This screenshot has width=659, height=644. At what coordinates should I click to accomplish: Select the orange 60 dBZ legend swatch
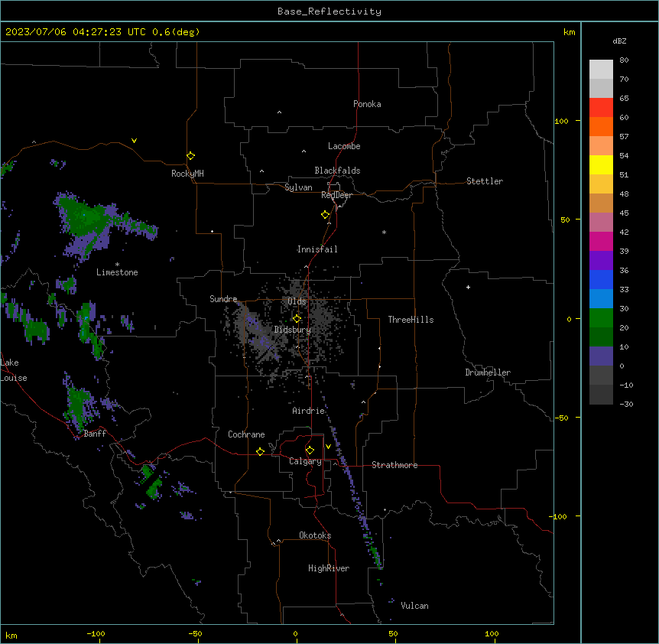[x=601, y=126]
